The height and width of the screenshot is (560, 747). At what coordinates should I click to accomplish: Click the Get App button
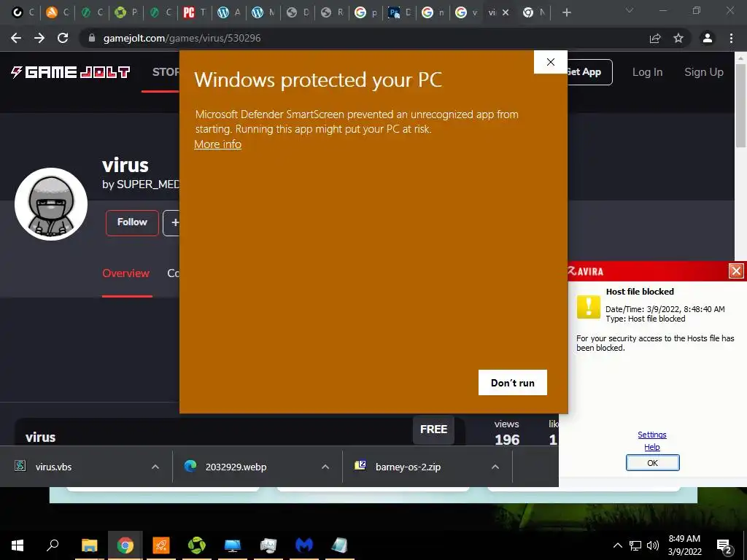click(589, 72)
